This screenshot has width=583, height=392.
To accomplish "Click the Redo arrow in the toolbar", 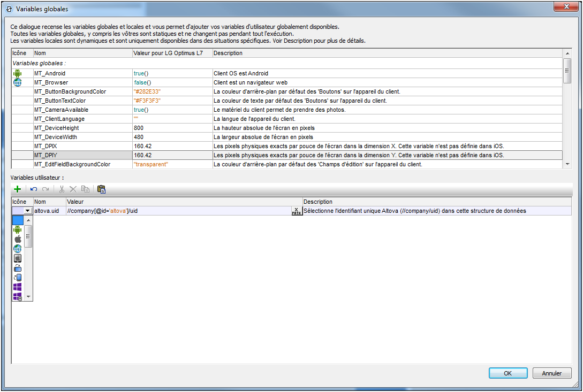I will 46,189.
